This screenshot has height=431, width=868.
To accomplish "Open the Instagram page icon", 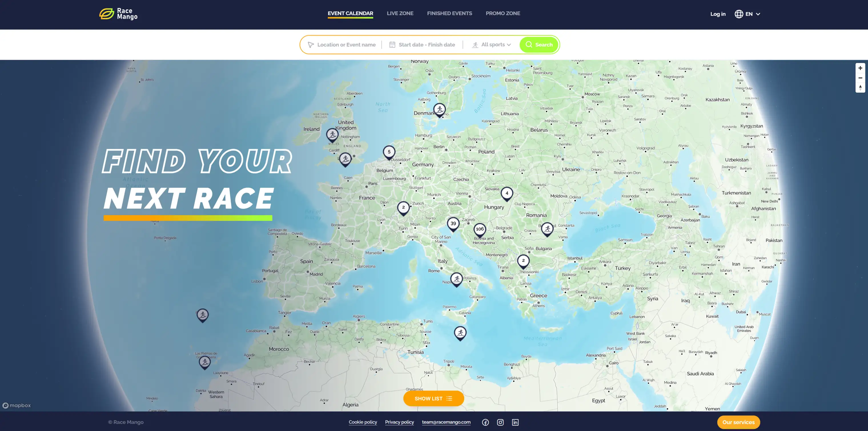I will pyautogui.click(x=500, y=422).
